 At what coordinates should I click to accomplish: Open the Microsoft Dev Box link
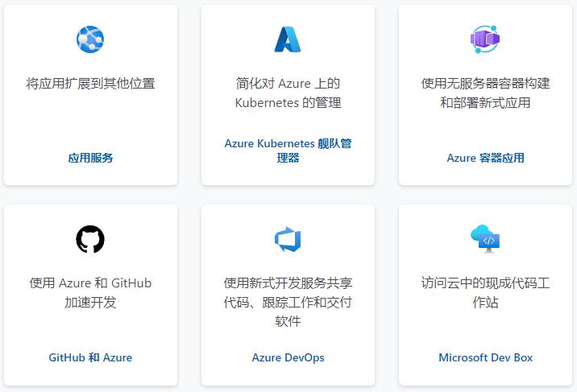click(485, 357)
